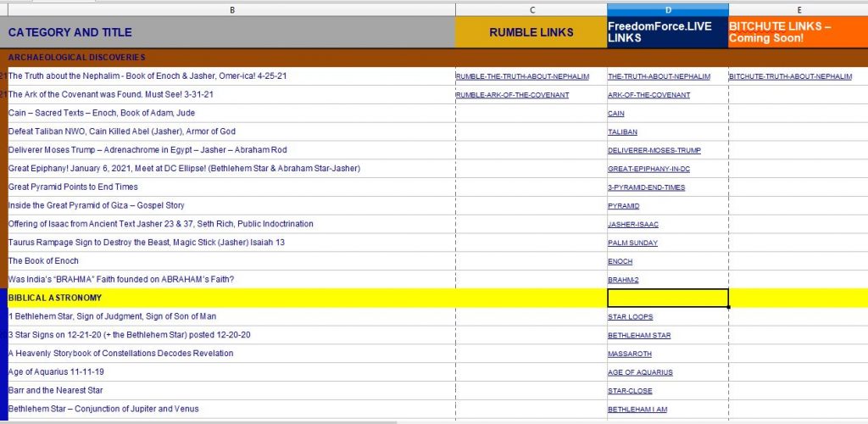The height and width of the screenshot is (424, 868).
Task: Select 'Cain – Sacred Texts' title cell
Action: tap(231, 113)
